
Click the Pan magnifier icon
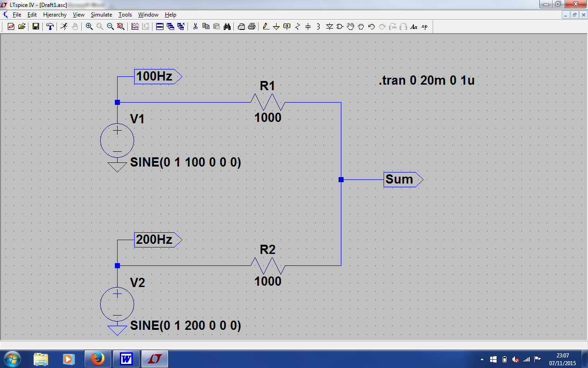pos(100,27)
